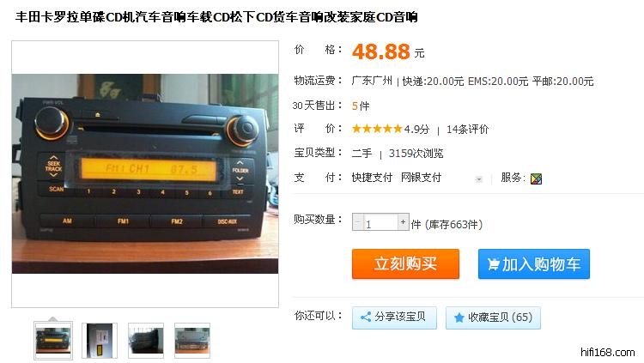Click the share icon on 分享该宝贝

pos(366,317)
